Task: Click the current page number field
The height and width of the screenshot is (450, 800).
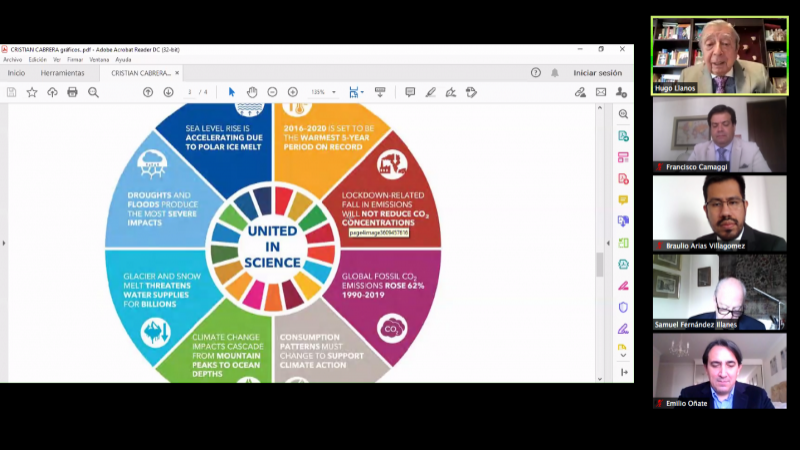Action: pyautogui.click(x=189, y=92)
